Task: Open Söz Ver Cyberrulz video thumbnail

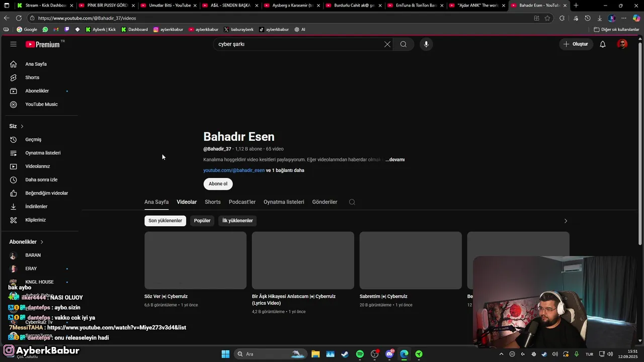Action: [x=195, y=260]
